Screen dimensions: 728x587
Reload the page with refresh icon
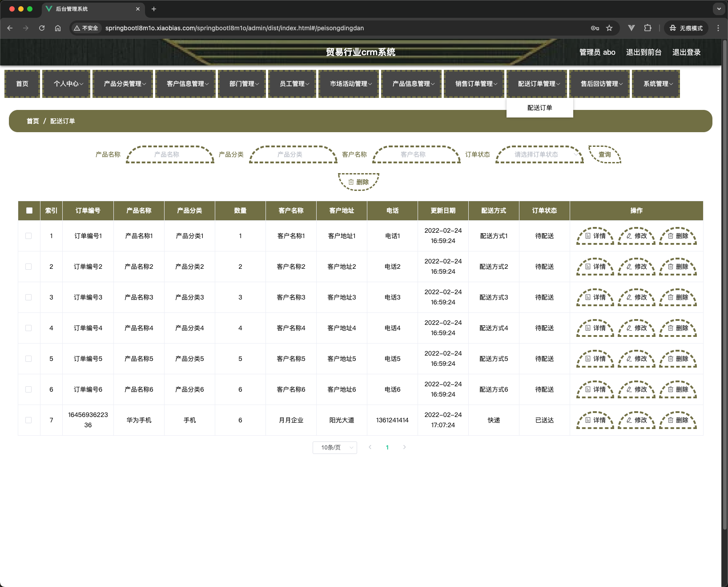pyautogui.click(x=42, y=28)
